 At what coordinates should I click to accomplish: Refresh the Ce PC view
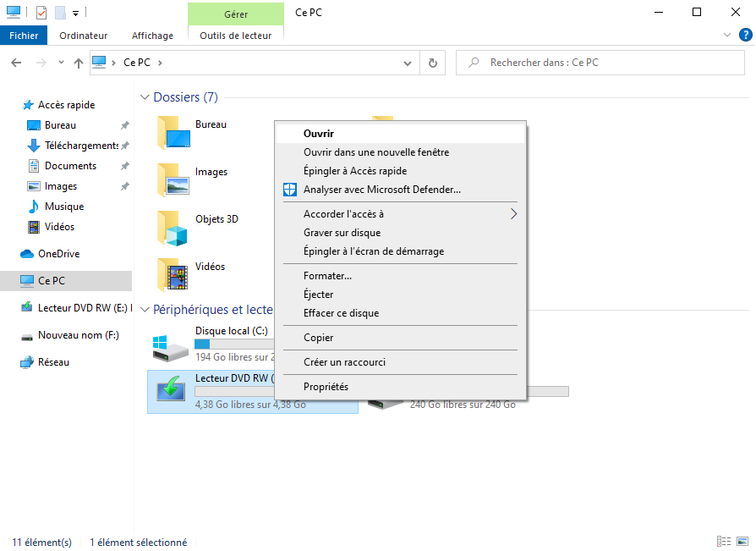pyautogui.click(x=432, y=63)
